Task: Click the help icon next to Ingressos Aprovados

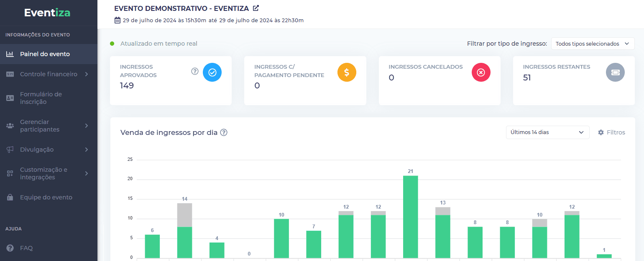Action: [x=194, y=71]
